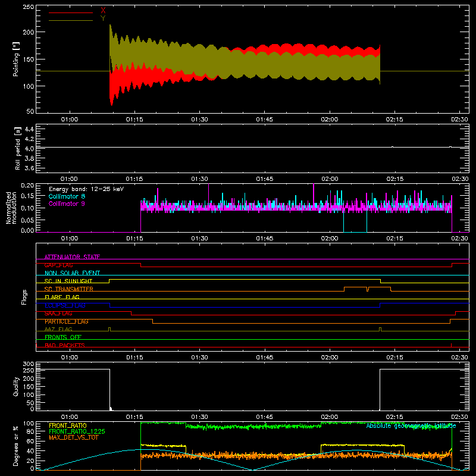Click the olive Y legend line
The width and height of the screenshot is (476, 476).
tap(71, 21)
